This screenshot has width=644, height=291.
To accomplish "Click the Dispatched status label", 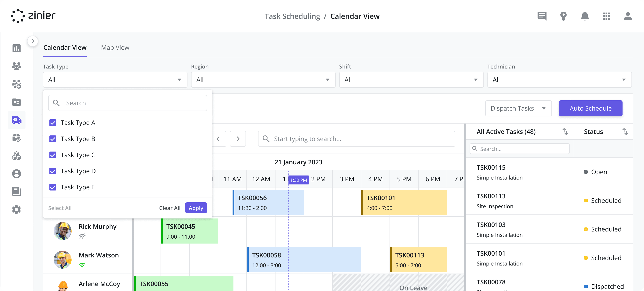I will [x=604, y=286].
